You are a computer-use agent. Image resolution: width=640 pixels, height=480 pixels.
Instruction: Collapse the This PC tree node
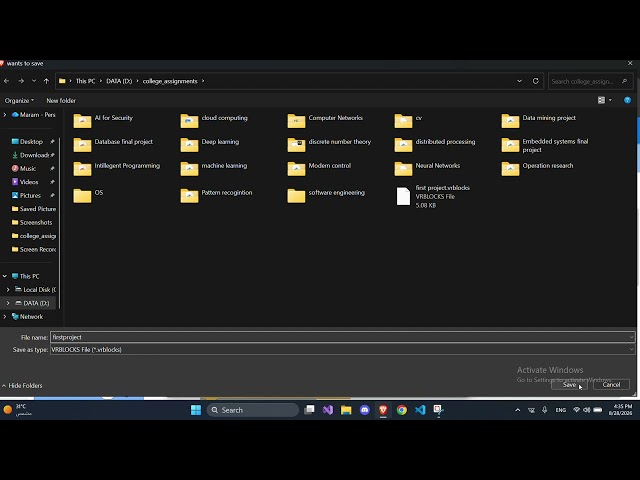[4, 276]
